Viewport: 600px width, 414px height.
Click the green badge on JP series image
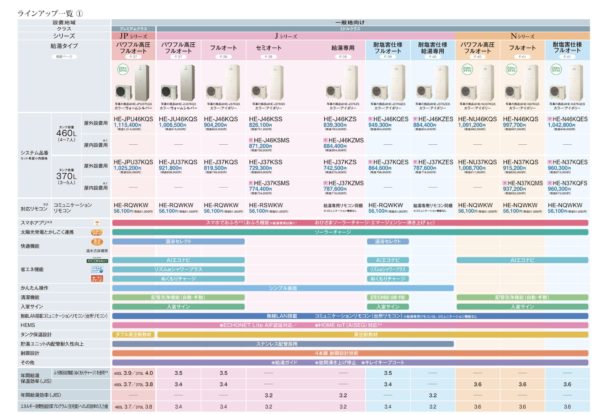122,70
